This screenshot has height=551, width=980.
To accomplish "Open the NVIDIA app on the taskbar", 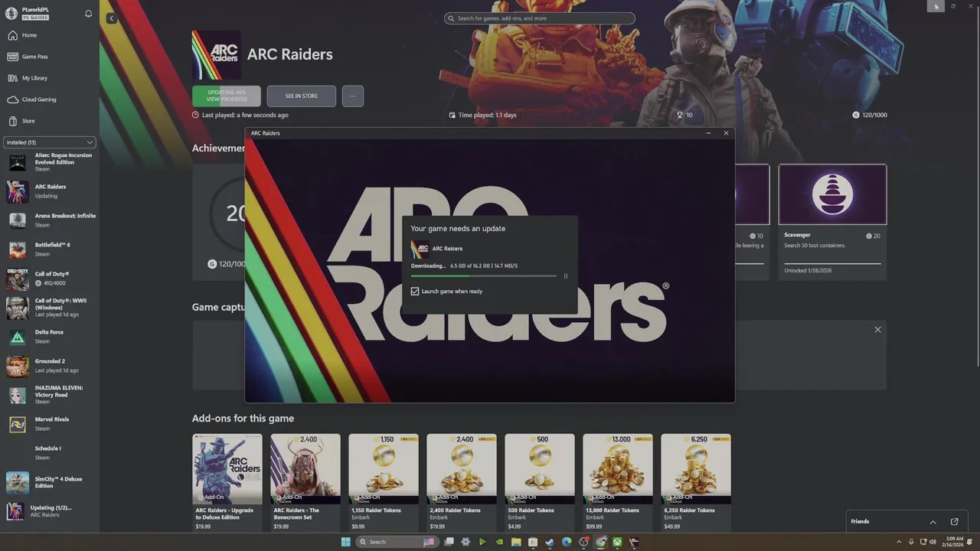I will [x=499, y=542].
